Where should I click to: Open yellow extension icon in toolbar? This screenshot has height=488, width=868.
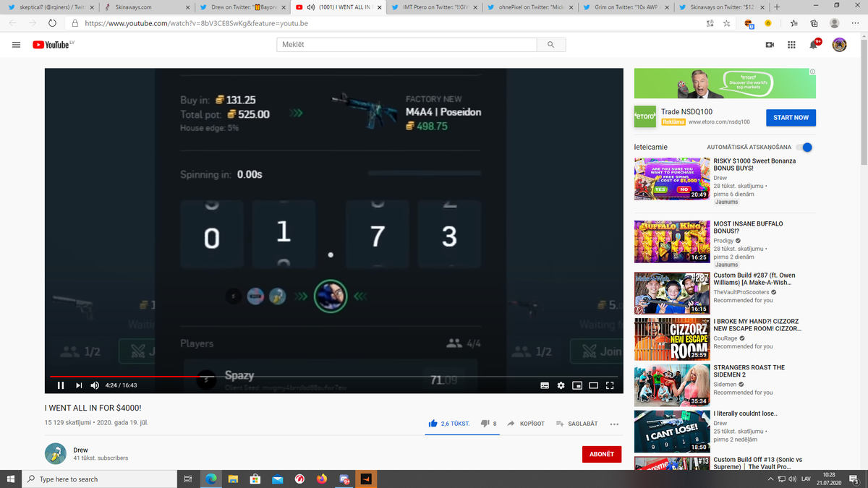767,23
